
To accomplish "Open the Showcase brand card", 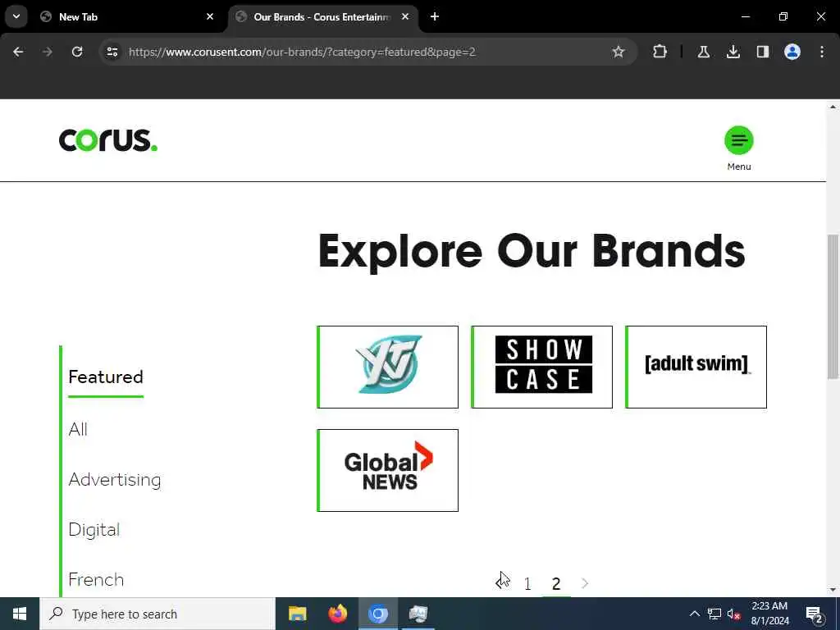I will pos(541,367).
